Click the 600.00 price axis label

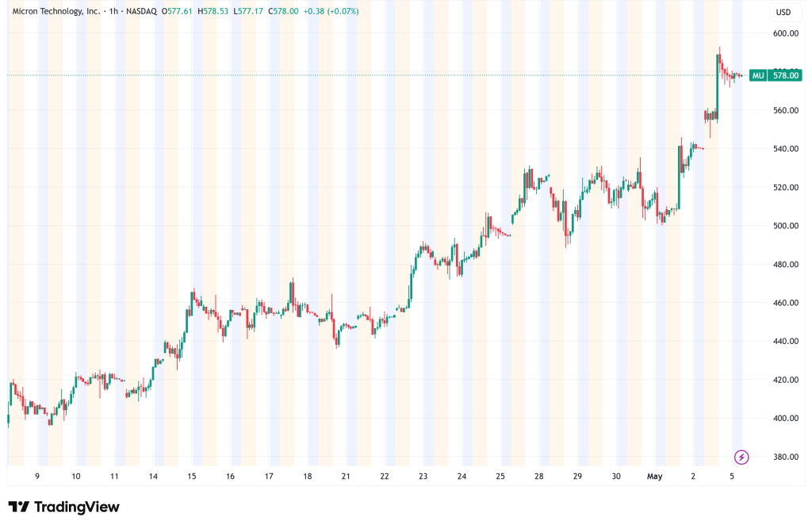point(786,33)
